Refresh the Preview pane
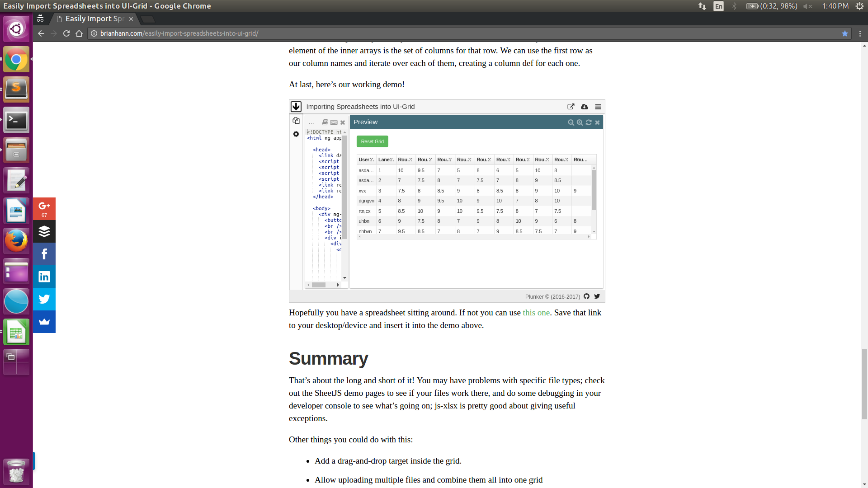Viewport: 868px width, 488px height. (589, 122)
